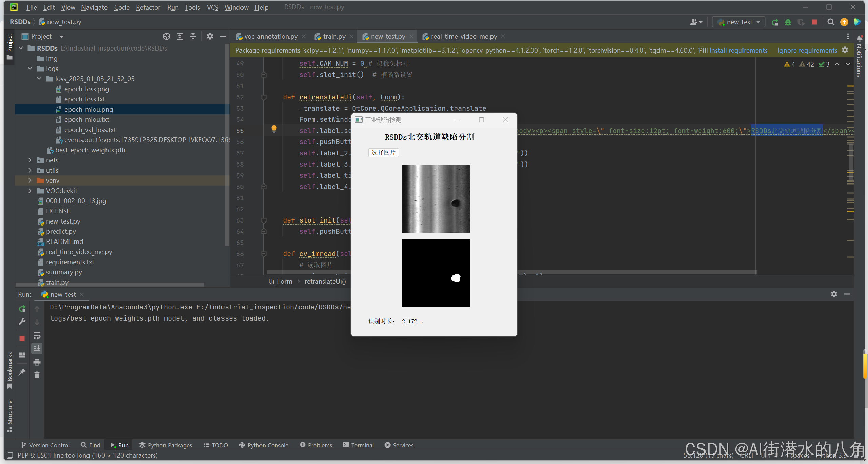Click the Rerun new_test icon in Run panel
This screenshot has width=868, height=464.
(x=22, y=309)
